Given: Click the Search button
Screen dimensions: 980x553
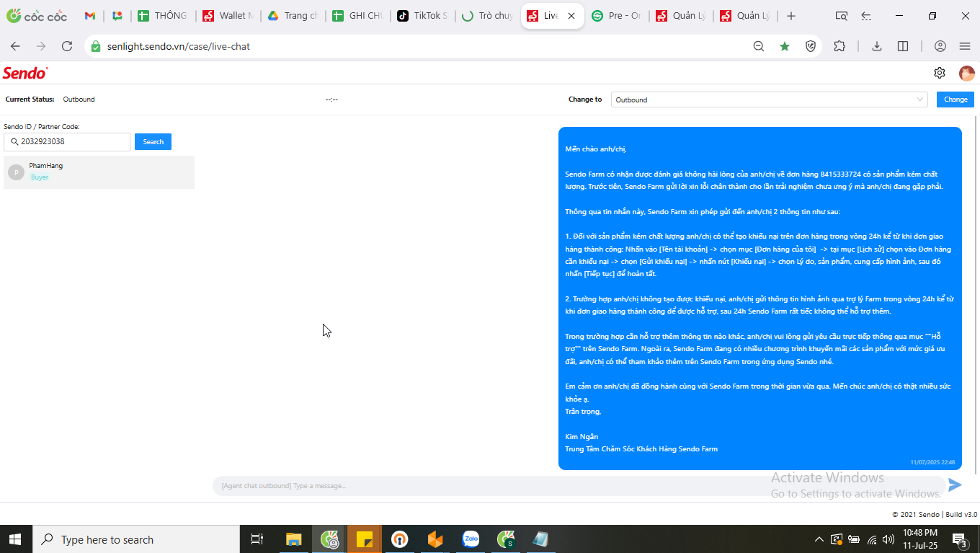Looking at the screenshot, I should [x=153, y=141].
